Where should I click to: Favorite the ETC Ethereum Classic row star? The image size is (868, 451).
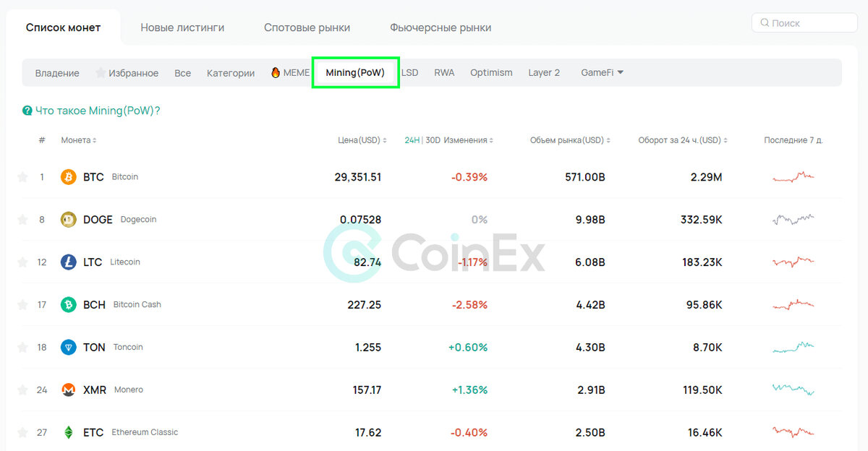pyautogui.click(x=22, y=433)
